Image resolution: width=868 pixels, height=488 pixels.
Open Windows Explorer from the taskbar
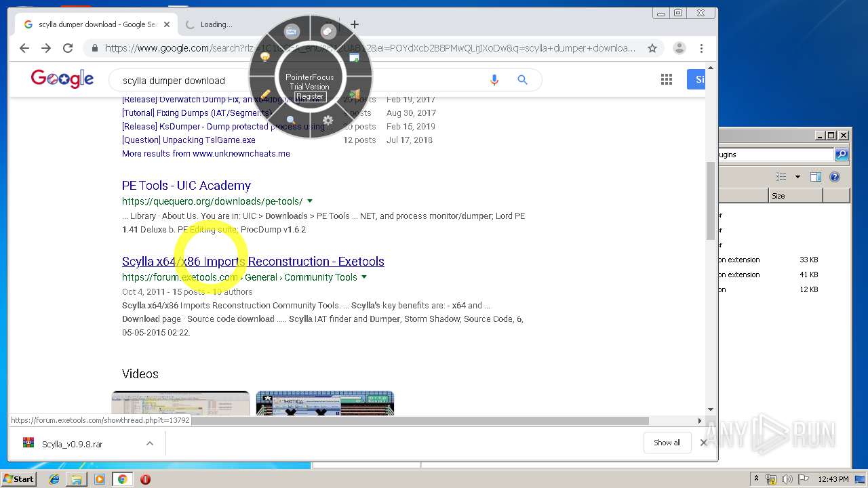click(77, 479)
